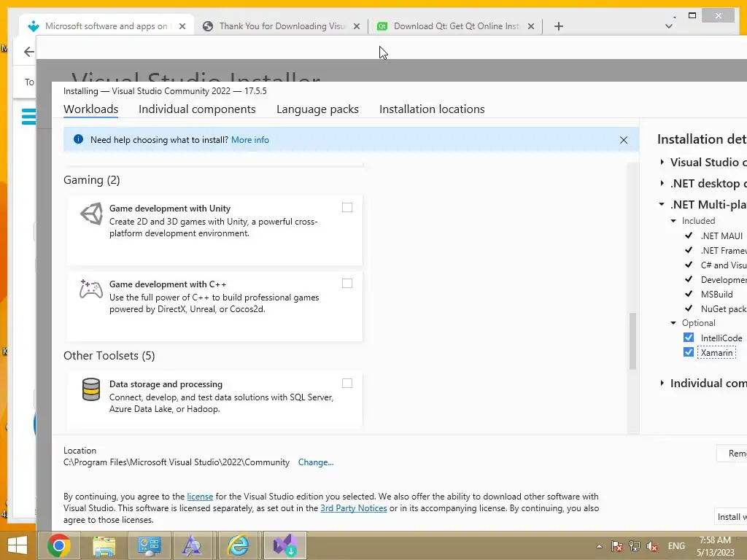747x560 pixels.
Task: Open the Install while downloading dropdown
Action: [x=730, y=517]
